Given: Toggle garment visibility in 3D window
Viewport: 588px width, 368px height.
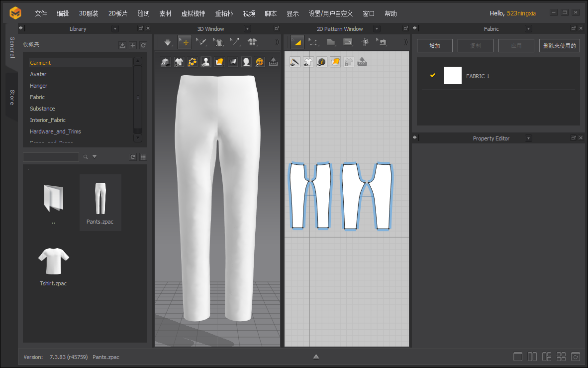Looking at the screenshot, I should [179, 62].
